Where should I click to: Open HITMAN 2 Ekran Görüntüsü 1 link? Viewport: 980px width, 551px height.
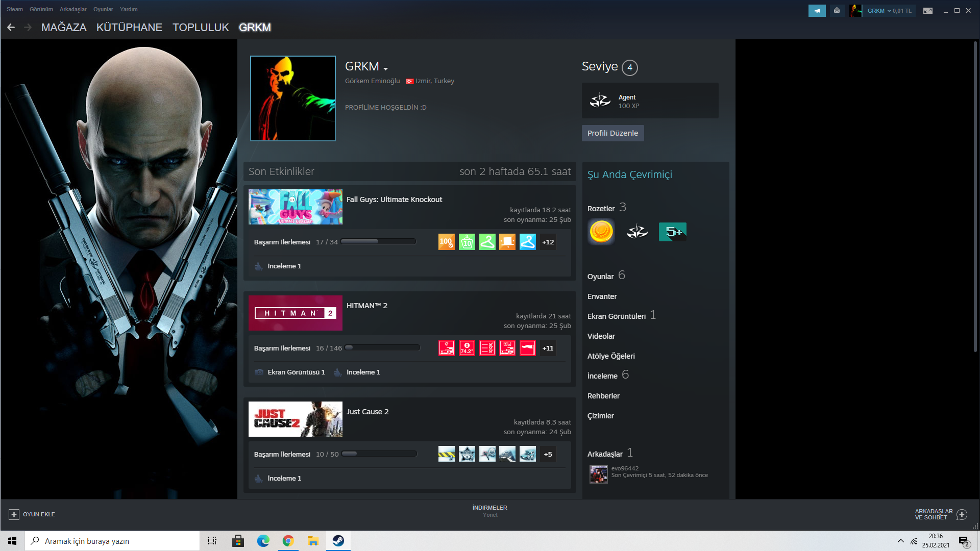(x=296, y=372)
